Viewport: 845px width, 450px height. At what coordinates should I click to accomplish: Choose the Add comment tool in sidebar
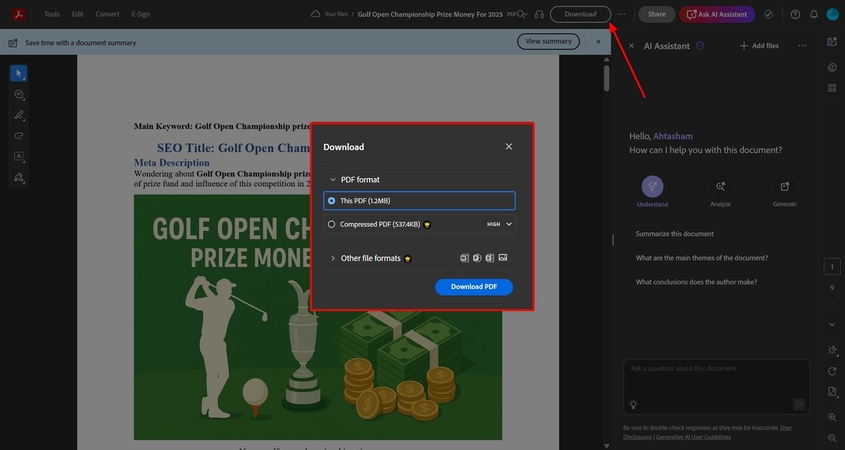click(18, 94)
